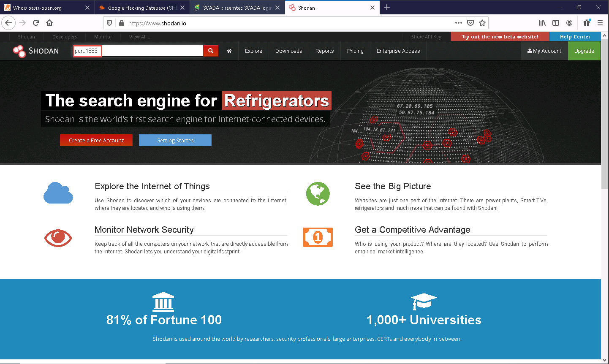Click the red eye Monitor Network Security icon
The image size is (609, 364).
pyautogui.click(x=58, y=238)
